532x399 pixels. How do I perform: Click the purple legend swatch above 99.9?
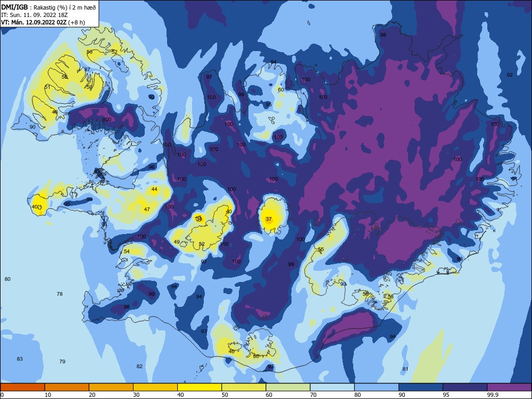tap(509, 387)
